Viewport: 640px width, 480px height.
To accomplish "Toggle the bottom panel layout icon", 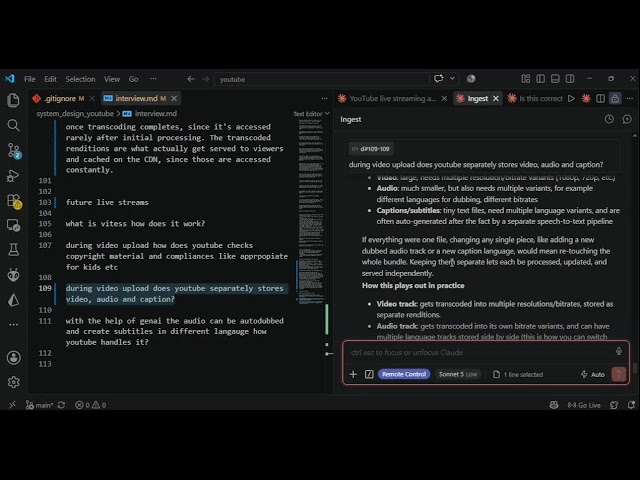I will coord(555,78).
